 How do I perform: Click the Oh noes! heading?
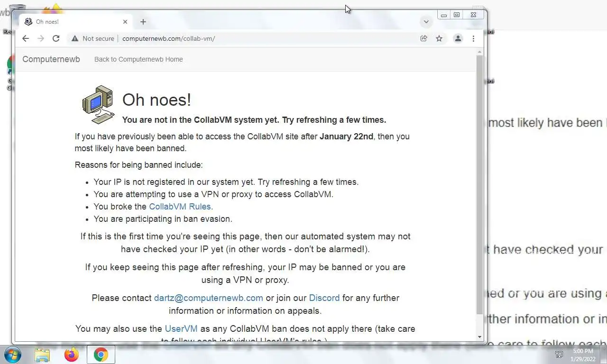tap(156, 100)
